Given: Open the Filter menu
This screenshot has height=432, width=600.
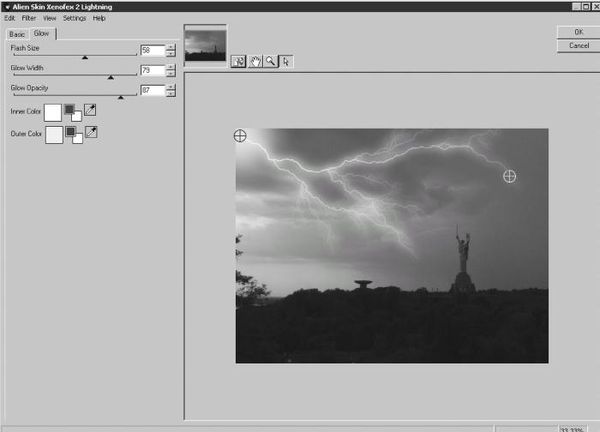Looking at the screenshot, I should 28,18.
